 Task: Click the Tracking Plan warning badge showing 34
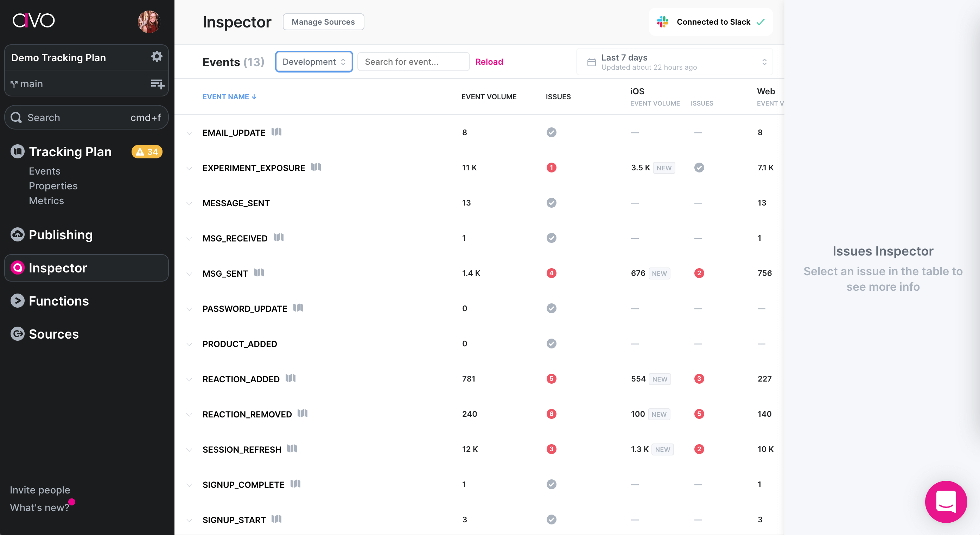tap(146, 152)
